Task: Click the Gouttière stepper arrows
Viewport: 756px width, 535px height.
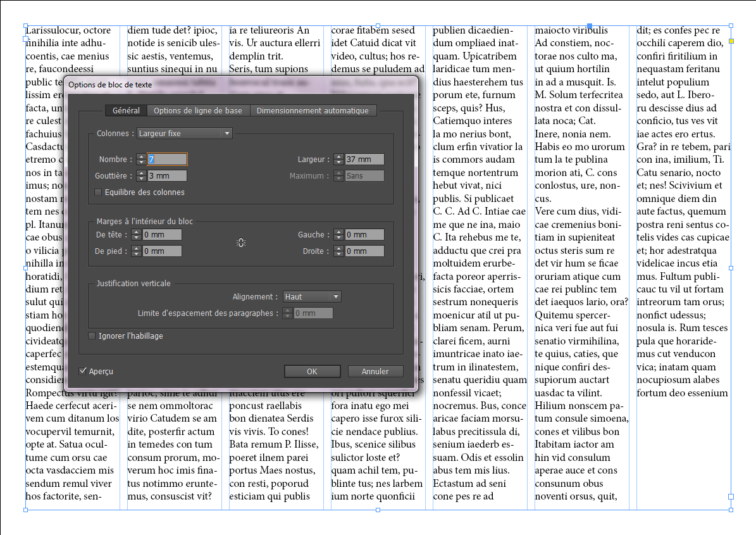Action: pos(141,175)
